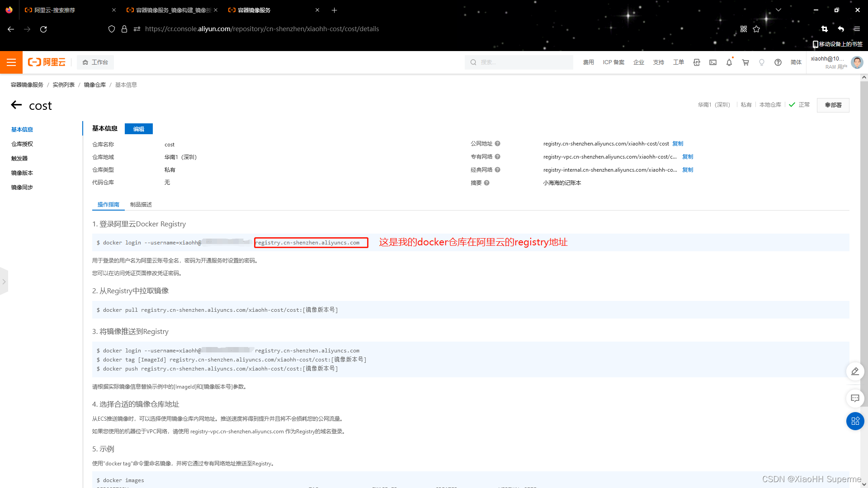Image resolution: width=868 pixels, height=488 pixels.
Task: Open the user avatar menu
Action: click(x=857, y=62)
